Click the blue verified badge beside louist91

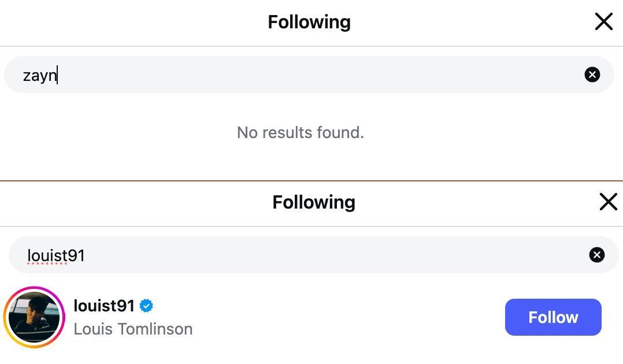click(x=146, y=306)
